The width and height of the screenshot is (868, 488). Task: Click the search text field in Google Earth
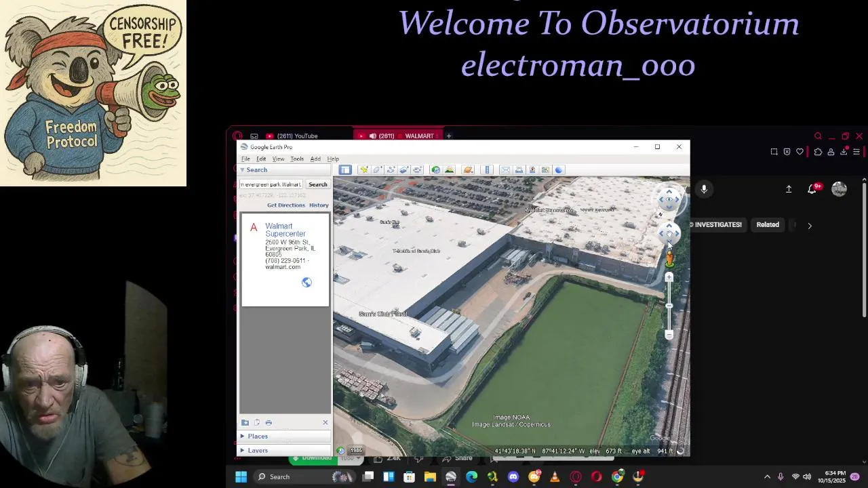pos(271,184)
